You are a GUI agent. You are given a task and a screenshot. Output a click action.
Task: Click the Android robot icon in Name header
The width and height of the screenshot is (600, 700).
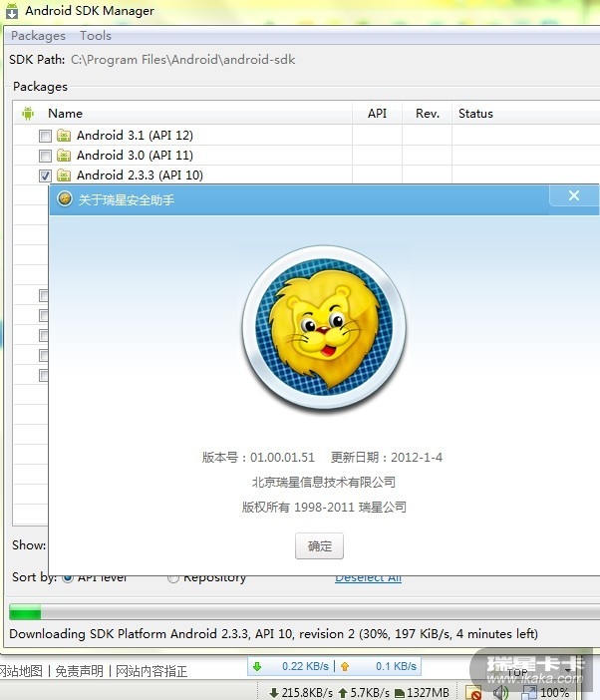(28, 114)
